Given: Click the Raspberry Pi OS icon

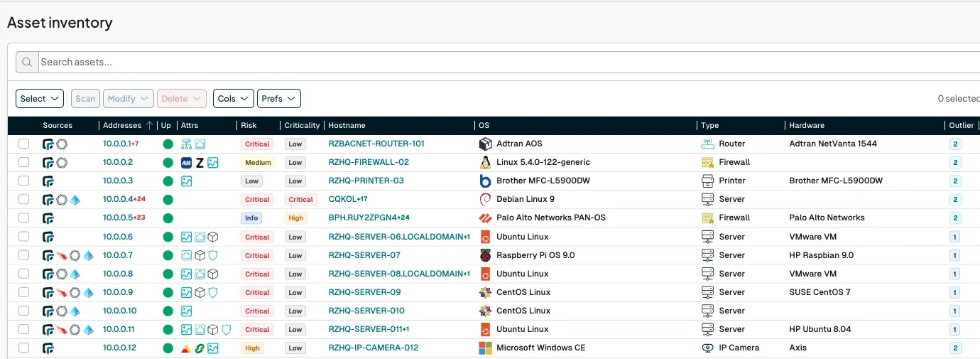Looking at the screenshot, I should (x=486, y=255).
